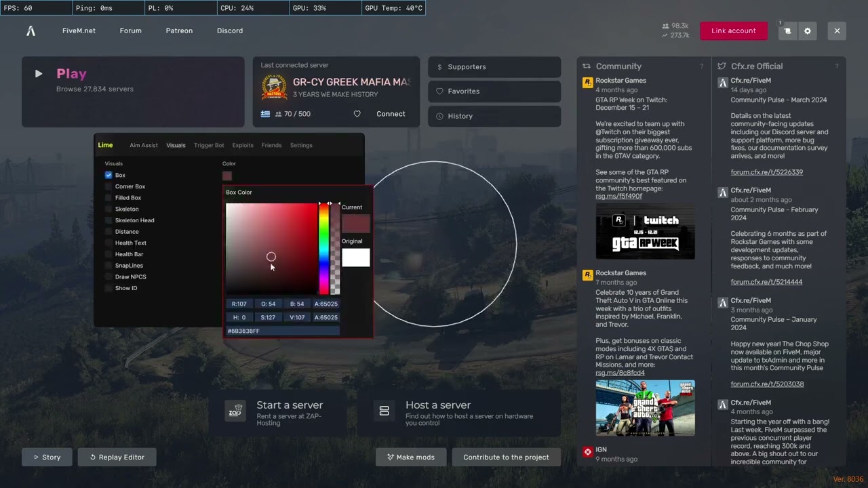Click the Play triangle icon
The width and height of the screenshot is (868, 488).
(39, 74)
